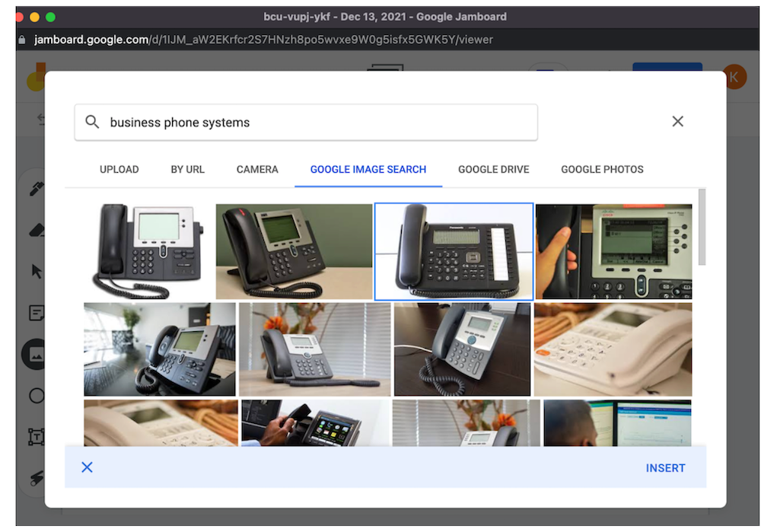Pick the Sticky note tool
Viewport: 761px width, 532px height.
coord(36,313)
